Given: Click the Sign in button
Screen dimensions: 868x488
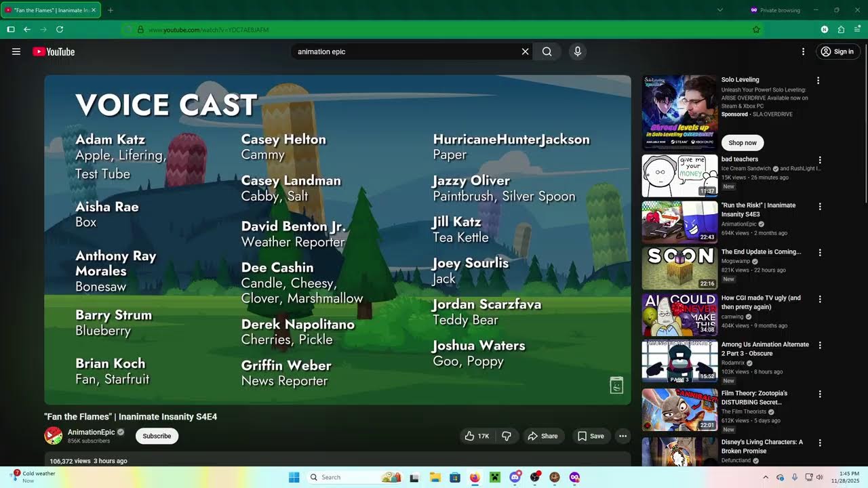Looking at the screenshot, I should (x=837, y=52).
